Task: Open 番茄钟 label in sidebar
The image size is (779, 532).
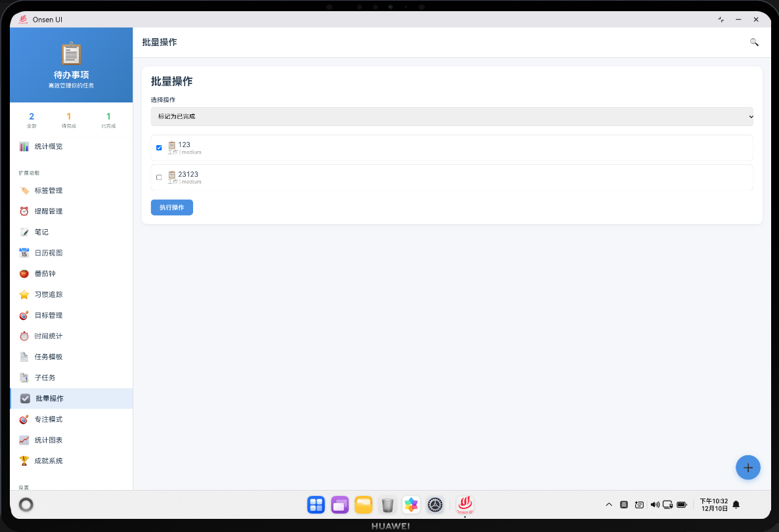Action: 45,274
